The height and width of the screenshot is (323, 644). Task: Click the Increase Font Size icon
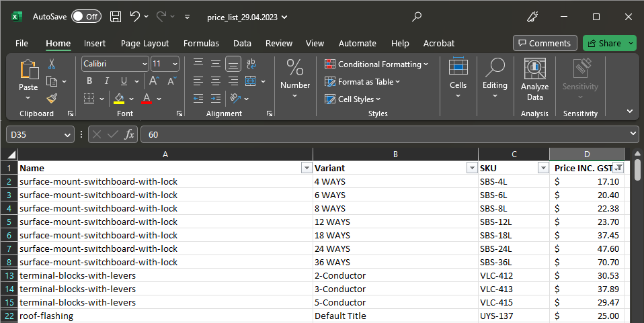point(154,81)
